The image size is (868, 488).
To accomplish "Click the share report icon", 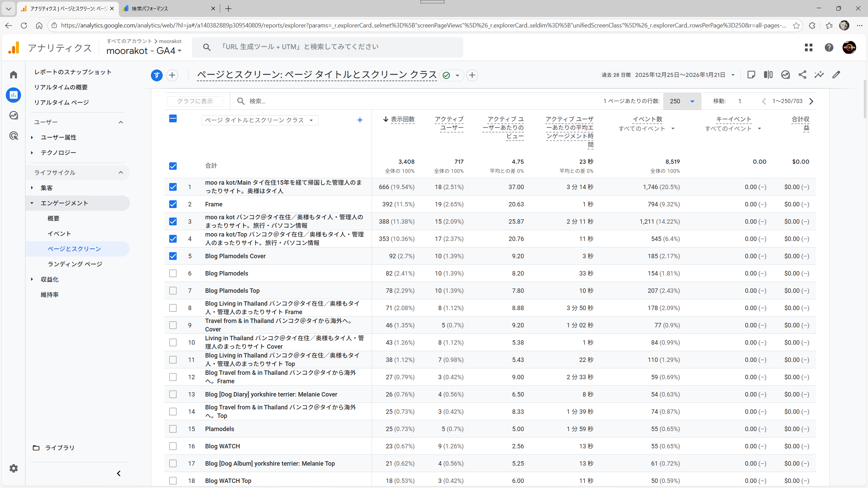I will [x=802, y=75].
